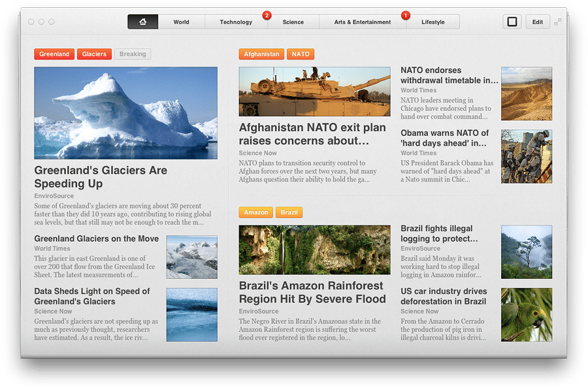
Task: Click the soldiers thumbnail
Action: click(527, 156)
